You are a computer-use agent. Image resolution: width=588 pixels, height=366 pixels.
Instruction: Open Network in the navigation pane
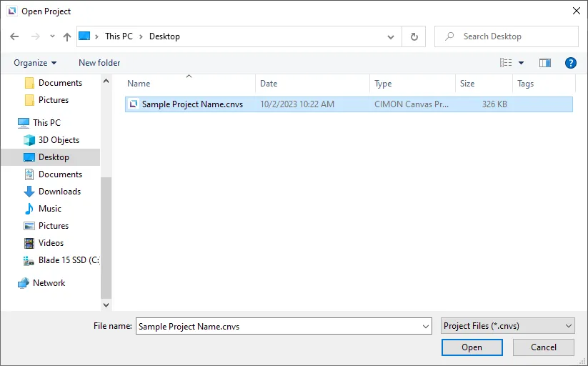point(49,283)
